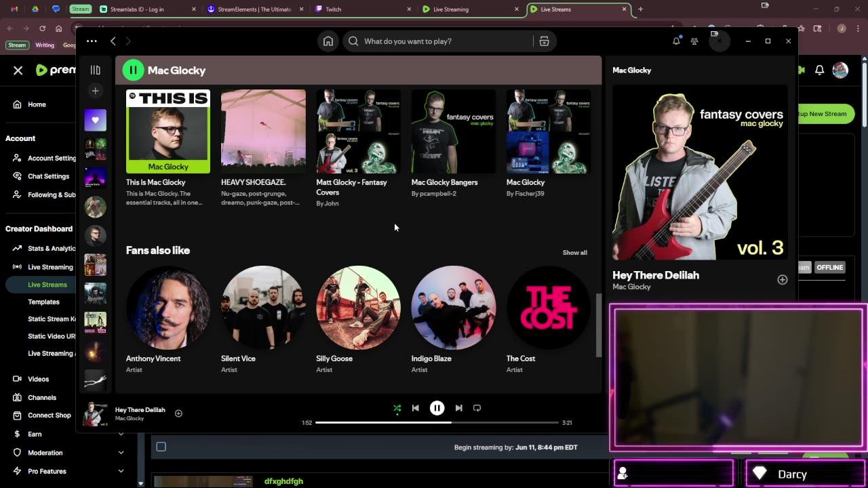Open Matt Glocky - Fantasy Covers playlist

pyautogui.click(x=358, y=148)
